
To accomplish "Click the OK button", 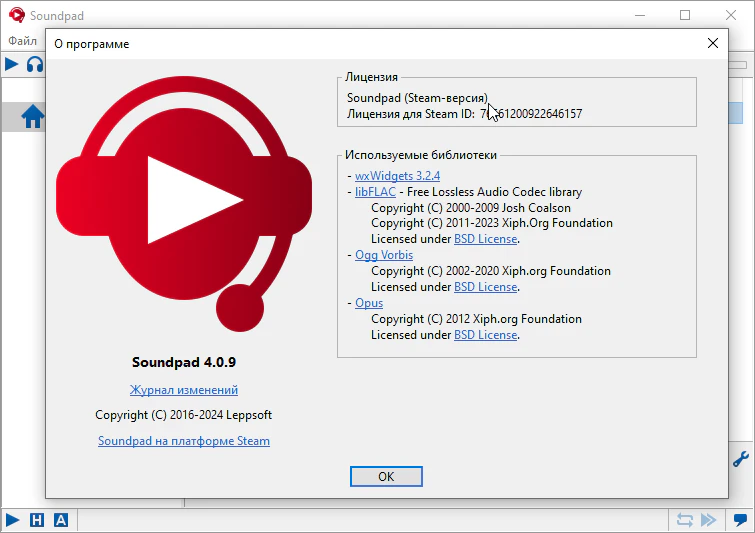I will click(x=386, y=476).
